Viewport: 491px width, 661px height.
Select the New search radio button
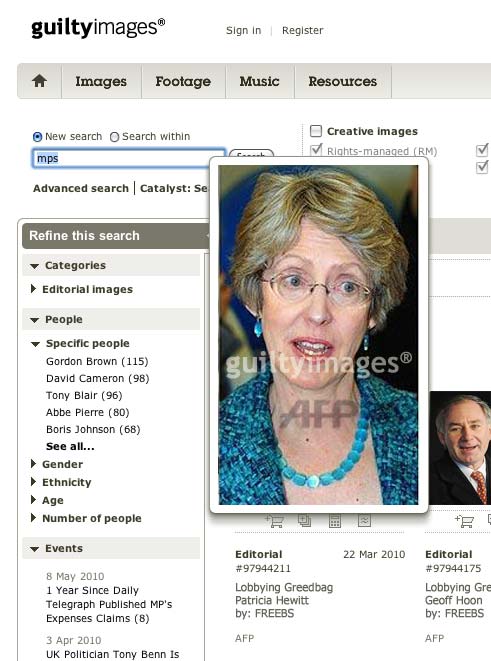(38, 137)
